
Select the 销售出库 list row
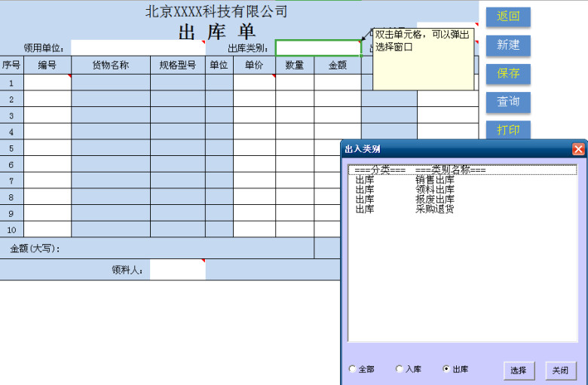(x=463, y=180)
